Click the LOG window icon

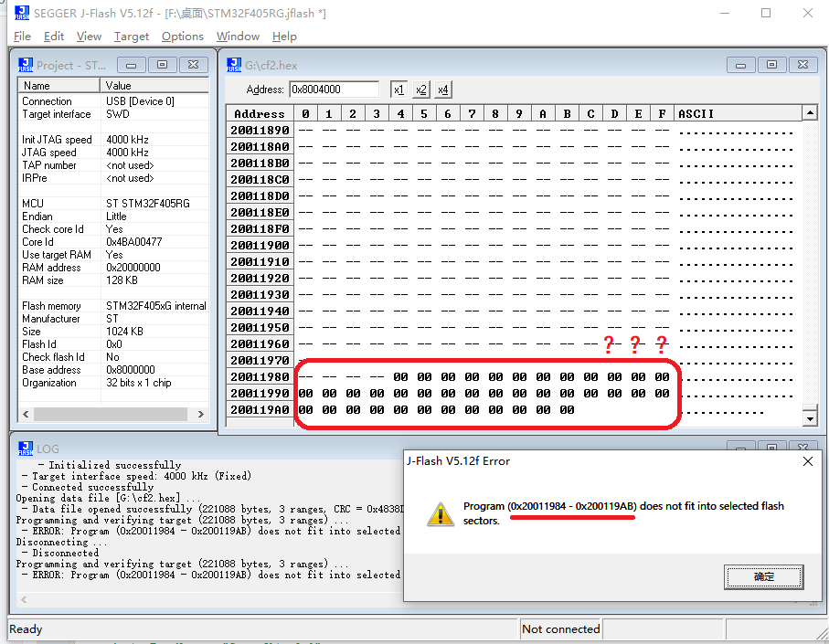(x=26, y=449)
